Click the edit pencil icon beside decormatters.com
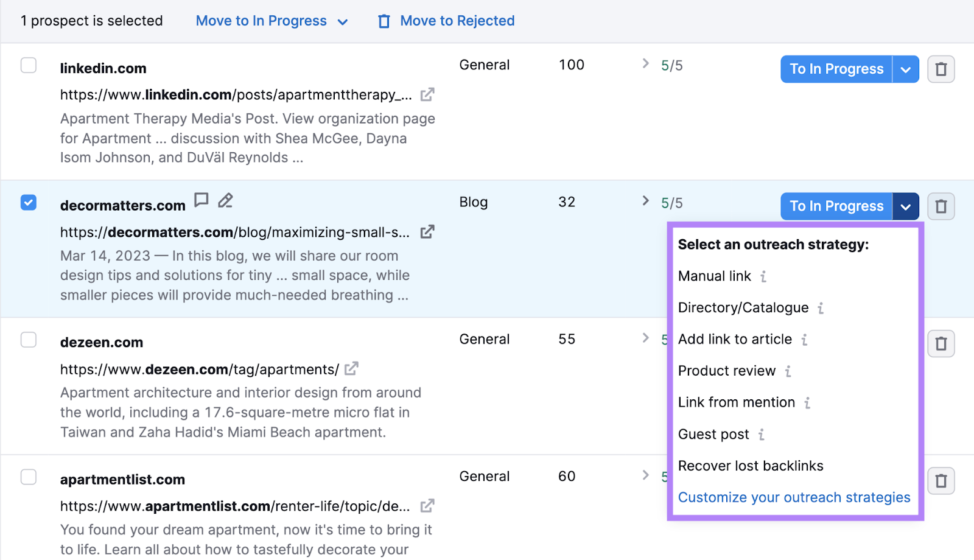The height and width of the screenshot is (560, 974). [x=225, y=200]
